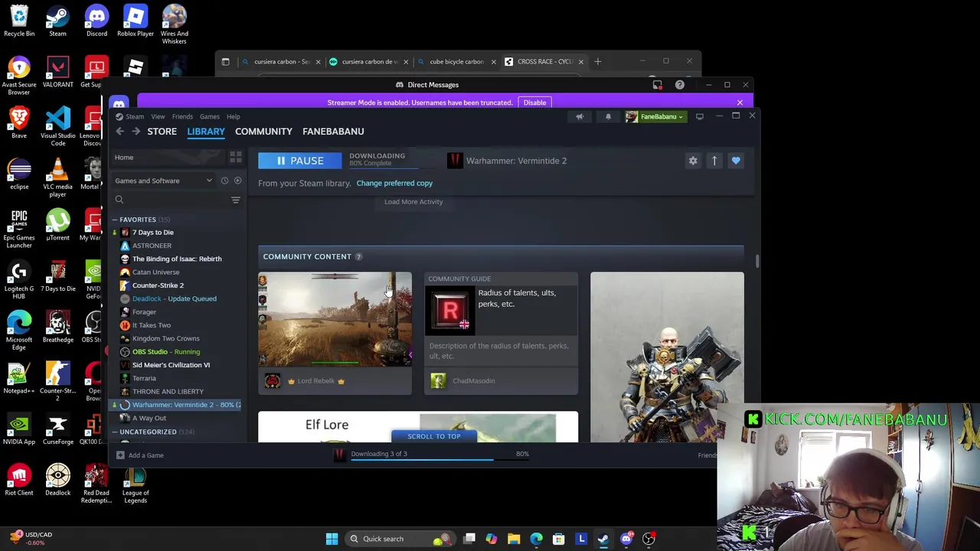Disable Streamer Mode in Discord banner
The height and width of the screenshot is (551, 980).
click(x=534, y=103)
